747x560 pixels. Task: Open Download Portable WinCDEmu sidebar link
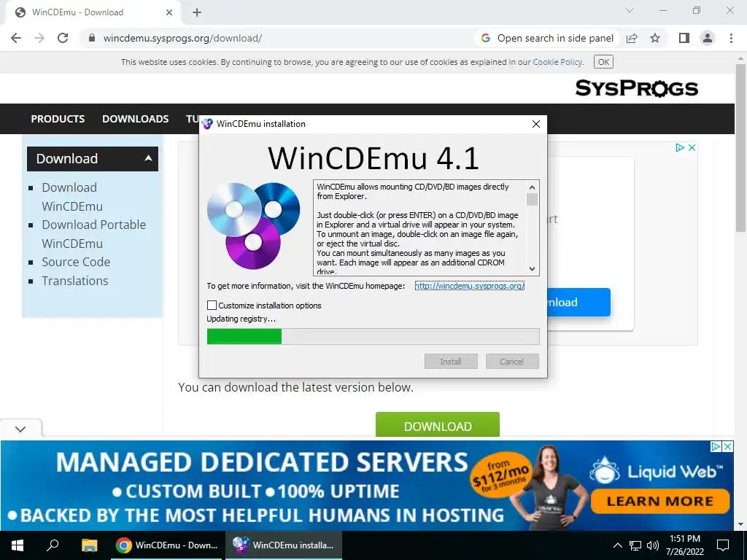coord(93,234)
